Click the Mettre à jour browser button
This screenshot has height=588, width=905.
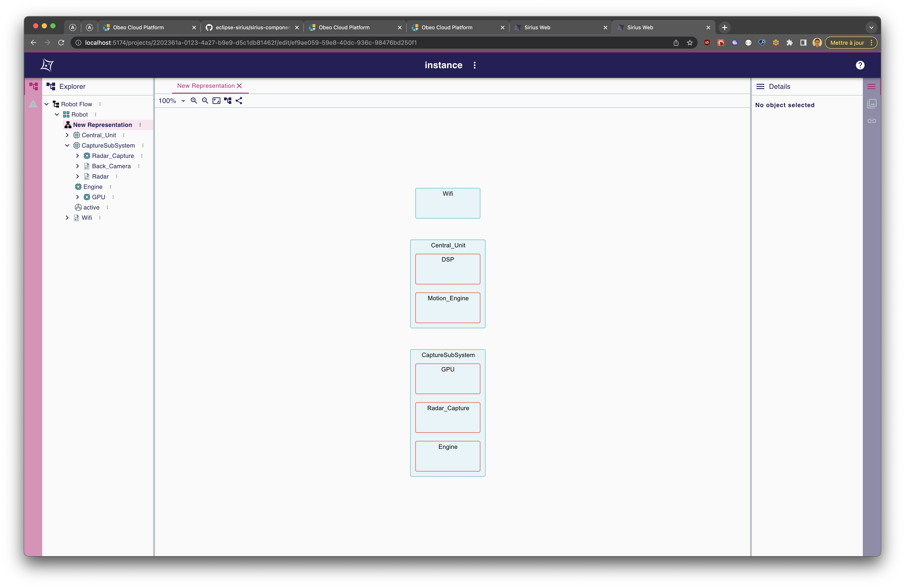point(847,43)
